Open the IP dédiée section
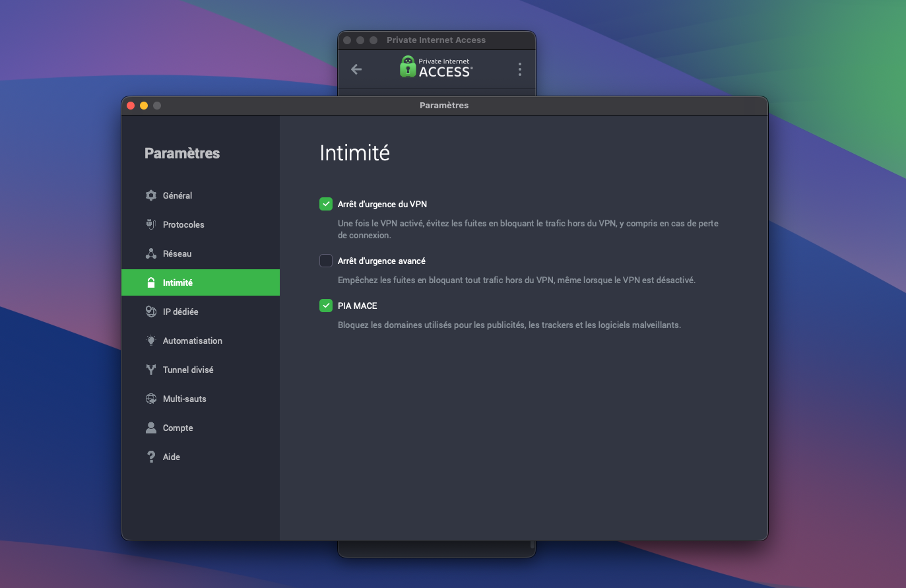 [201, 311]
